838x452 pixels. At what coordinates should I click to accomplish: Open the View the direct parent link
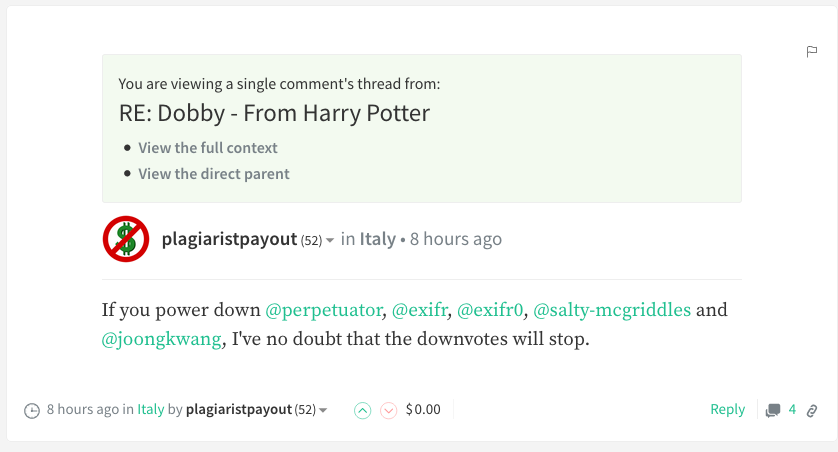coord(214,174)
